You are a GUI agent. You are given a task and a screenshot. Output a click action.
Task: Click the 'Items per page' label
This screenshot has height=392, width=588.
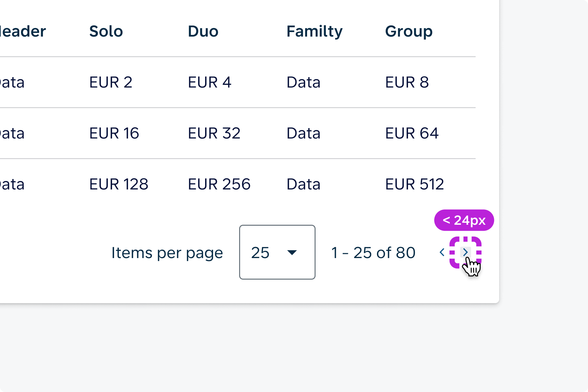[x=167, y=253]
